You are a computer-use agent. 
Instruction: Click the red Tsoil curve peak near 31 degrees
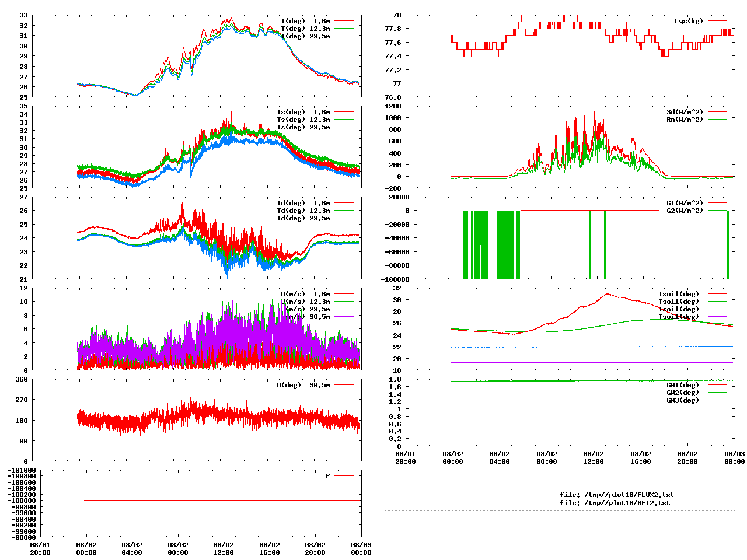coord(608,294)
